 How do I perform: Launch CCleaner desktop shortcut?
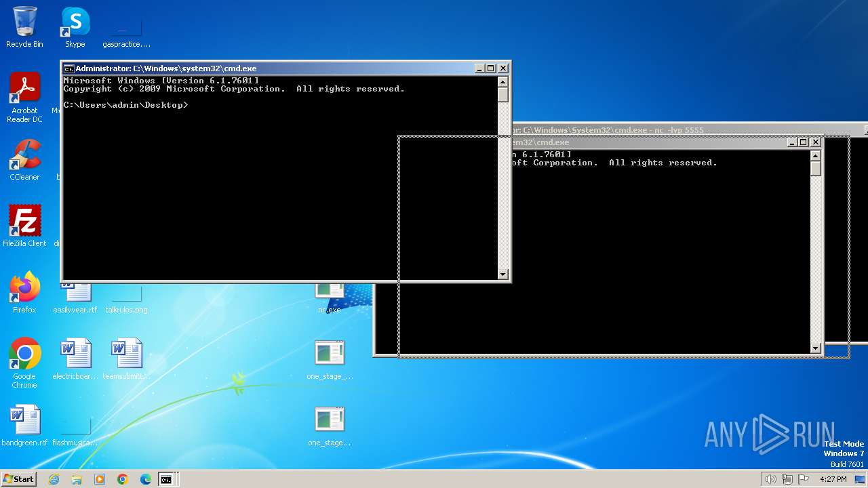(24, 160)
